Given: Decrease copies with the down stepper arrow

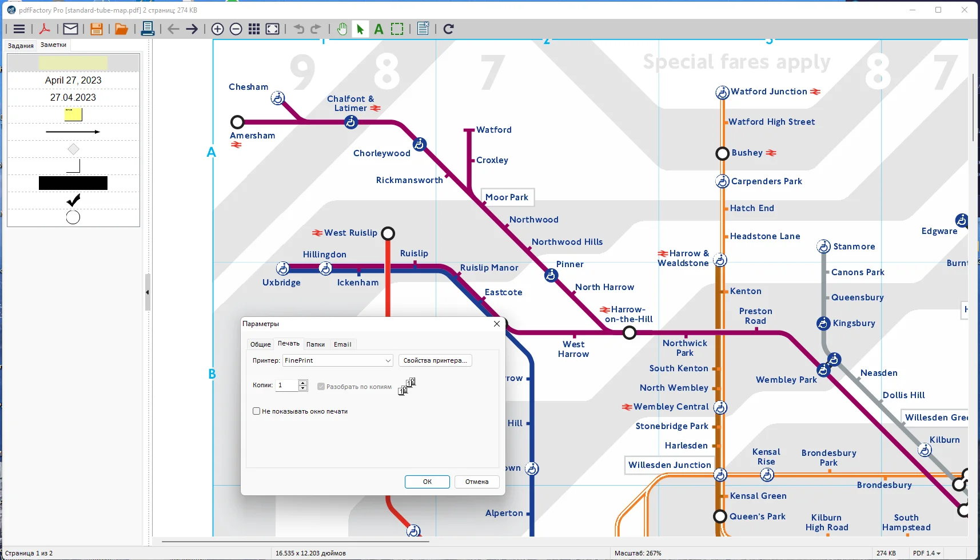Looking at the screenshot, I should click(x=303, y=388).
